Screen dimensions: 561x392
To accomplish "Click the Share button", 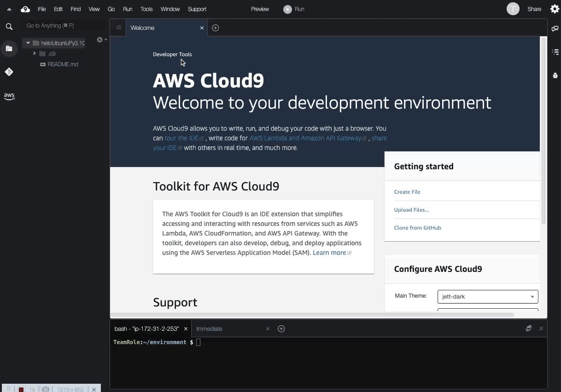I will tap(534, 9).
